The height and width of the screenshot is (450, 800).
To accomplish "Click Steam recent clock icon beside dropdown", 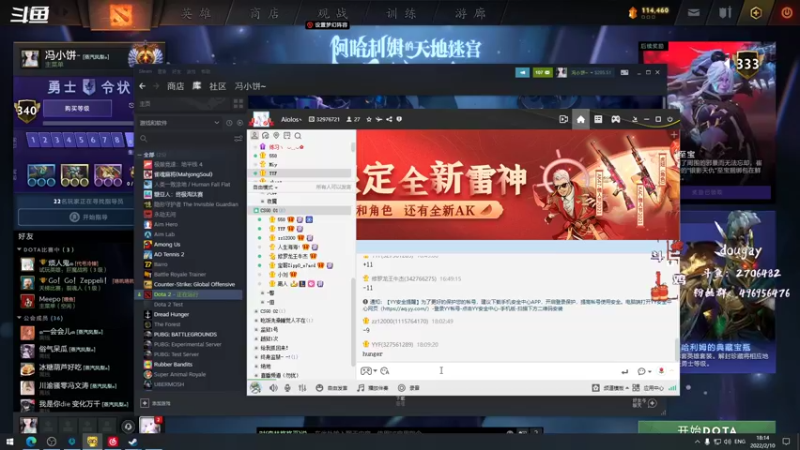I will pos(229,123).
